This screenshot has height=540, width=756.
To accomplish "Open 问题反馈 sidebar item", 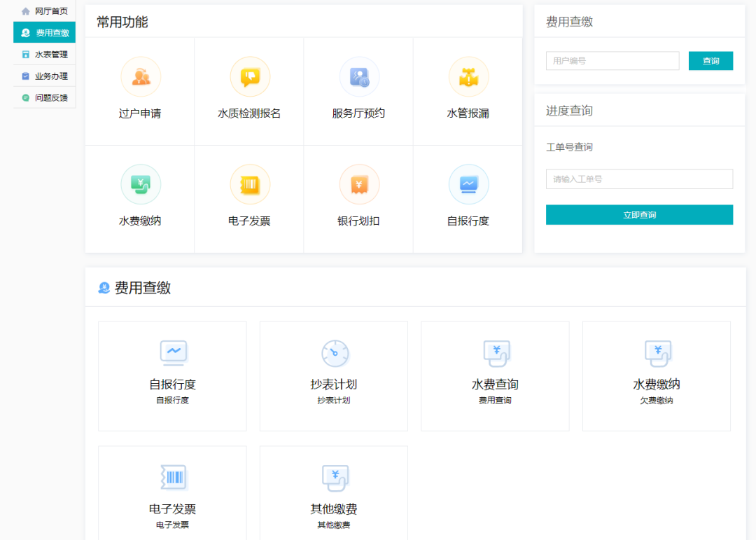I will (44, 97).
